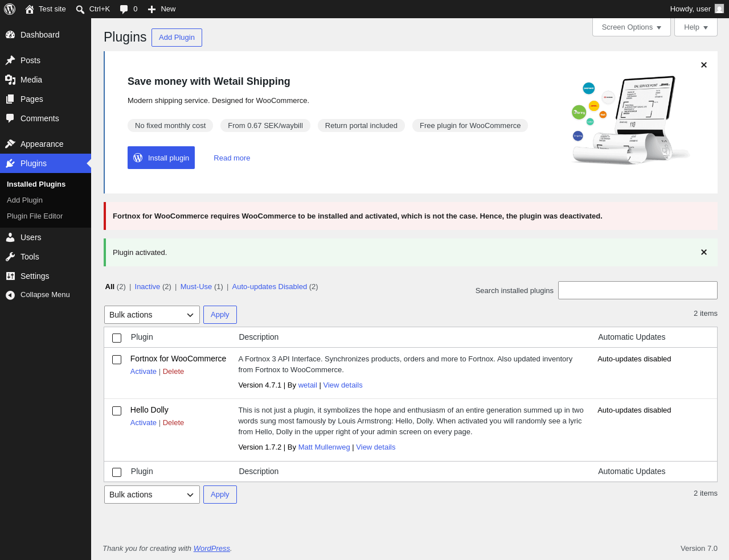Delete the Hello Dolly plugin
729x560 pixels.
click(x=173, y=423)
